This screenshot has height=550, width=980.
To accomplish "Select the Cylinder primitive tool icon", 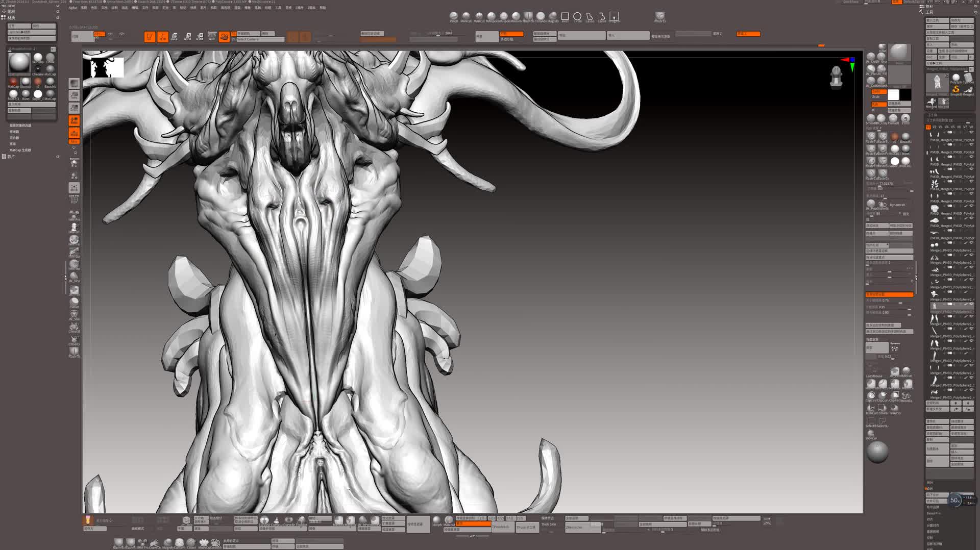I will tap(968, 78).
